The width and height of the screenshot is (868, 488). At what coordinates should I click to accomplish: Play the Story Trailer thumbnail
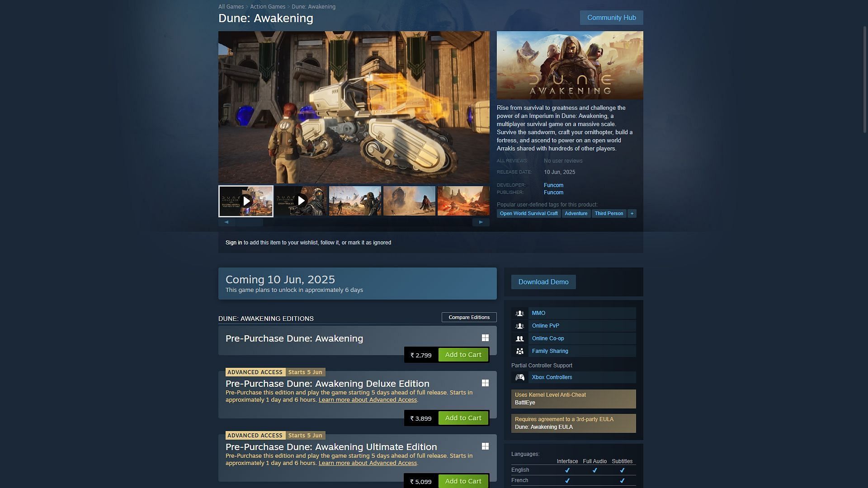[x=301, y=201]
